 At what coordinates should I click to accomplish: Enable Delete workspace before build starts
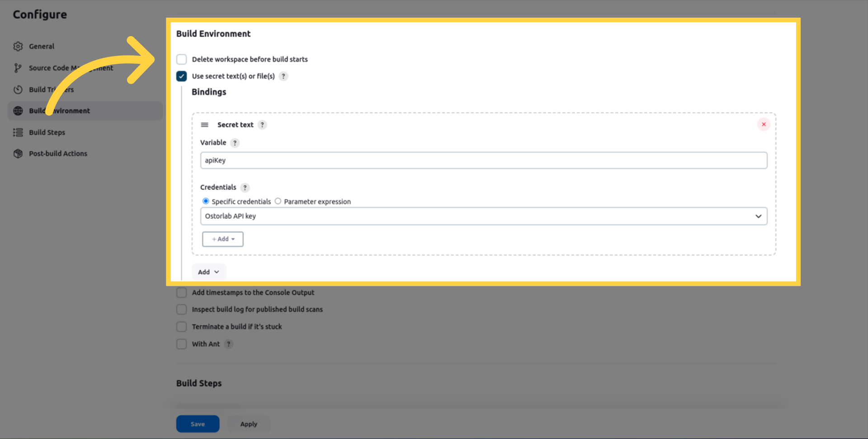181,59
